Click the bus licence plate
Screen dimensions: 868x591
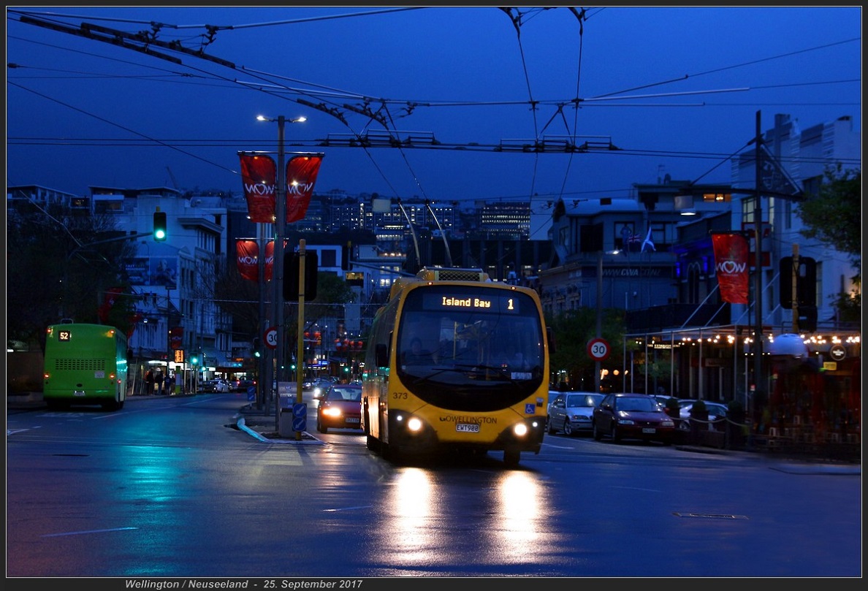coord(468,428)
